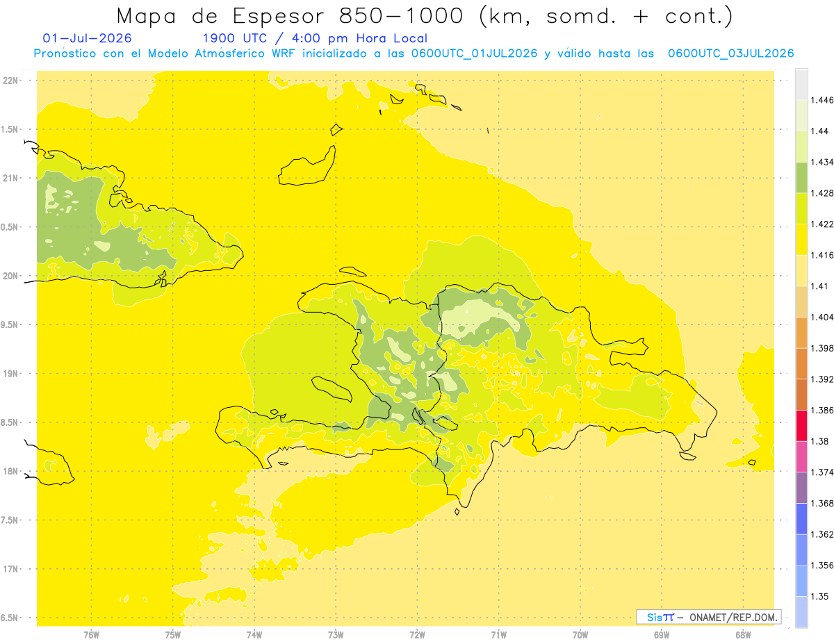Image resolution: width=834 pixels, height=644 pixels.
Task: Click the legend value '1.41'
Action: point(821,286)
